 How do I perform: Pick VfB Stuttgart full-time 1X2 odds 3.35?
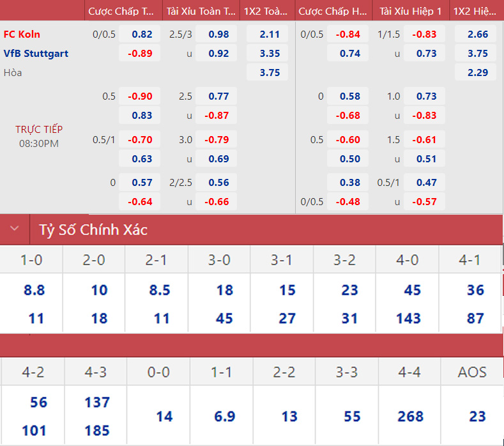(270, 54)
